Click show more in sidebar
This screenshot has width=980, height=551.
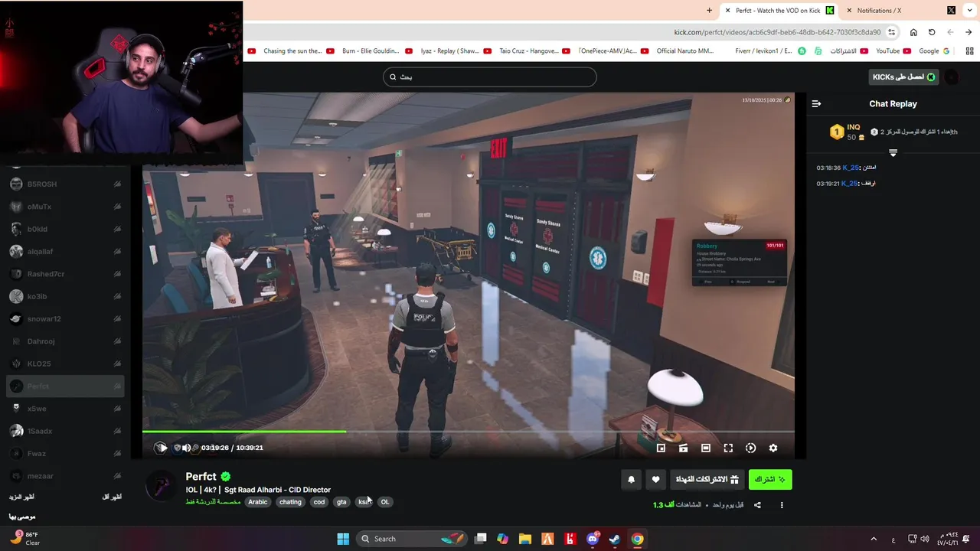click(21, 497)
